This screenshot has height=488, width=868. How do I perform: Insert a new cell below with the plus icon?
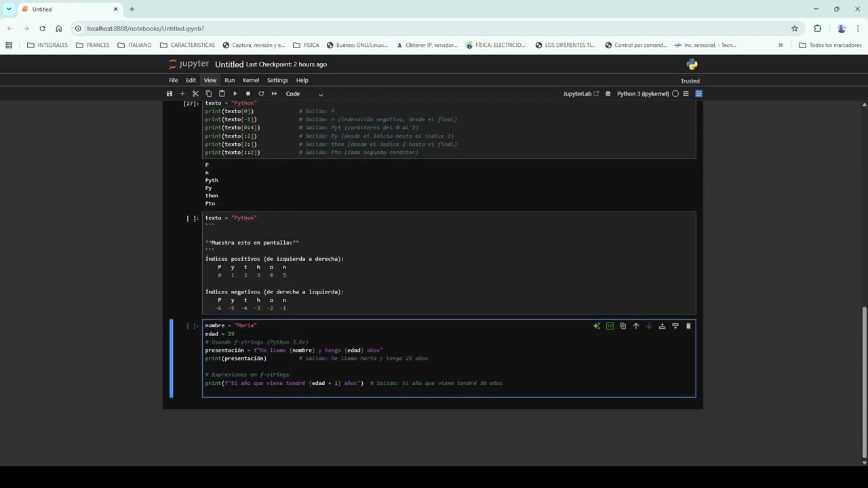click(182, 94)
